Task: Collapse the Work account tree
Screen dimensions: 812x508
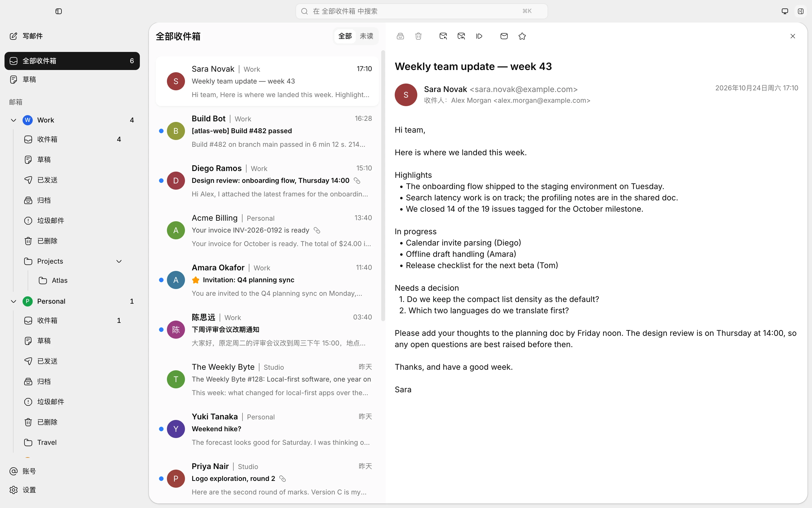Action: pyautogui.click(x=14, y=120)
